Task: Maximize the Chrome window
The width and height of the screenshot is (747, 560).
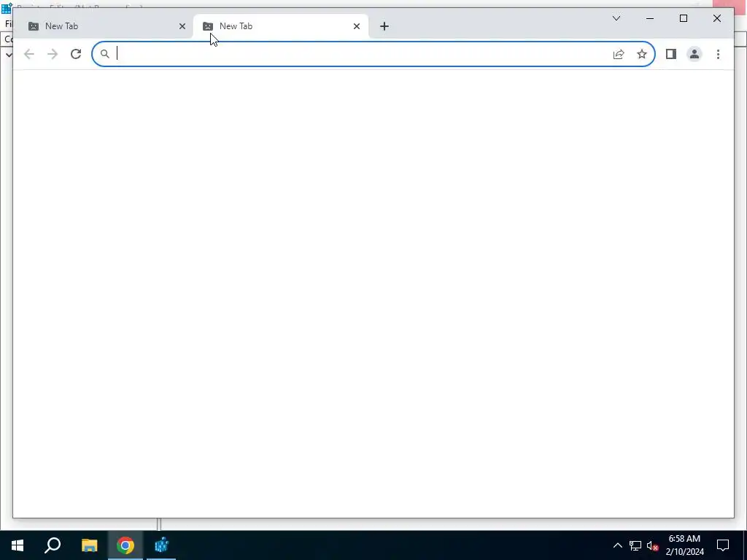Action: click(x=683, y=18)
